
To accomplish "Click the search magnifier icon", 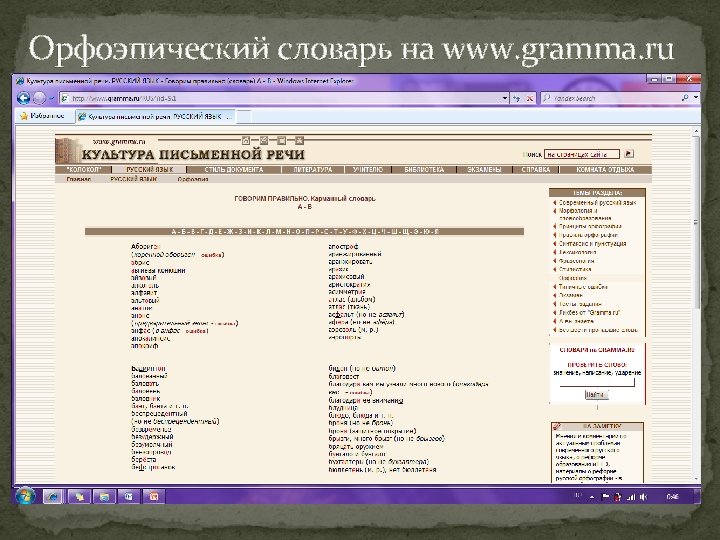I will point(685,98).
